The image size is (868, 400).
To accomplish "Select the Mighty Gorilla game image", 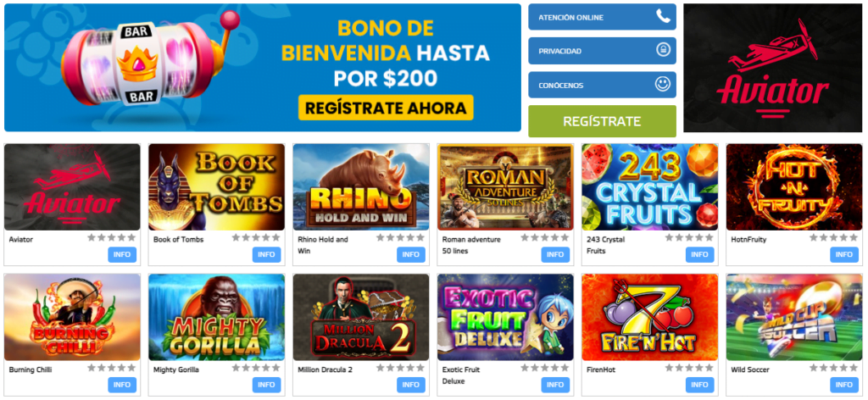I will click(216, 317).
